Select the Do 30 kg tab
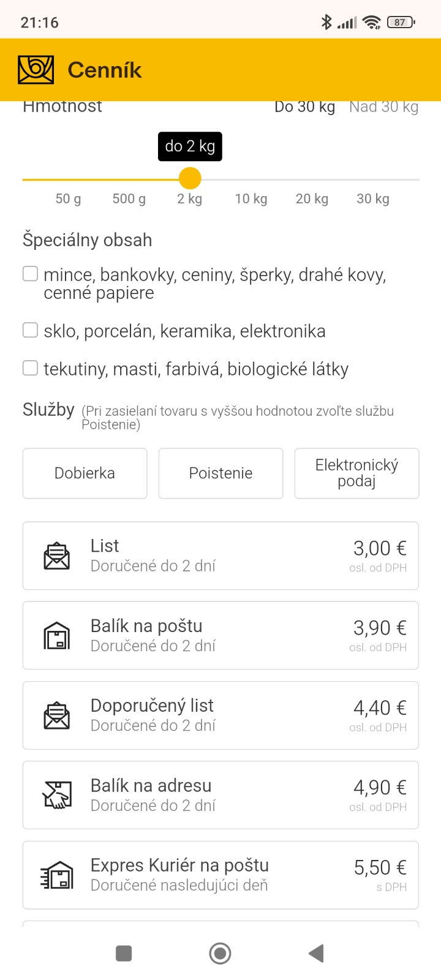 tap(304, 107)
